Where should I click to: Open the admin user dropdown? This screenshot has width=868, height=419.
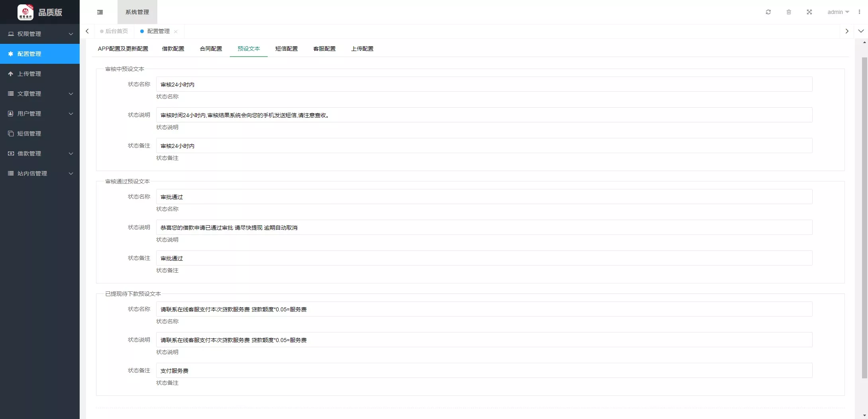click(838, 12)
